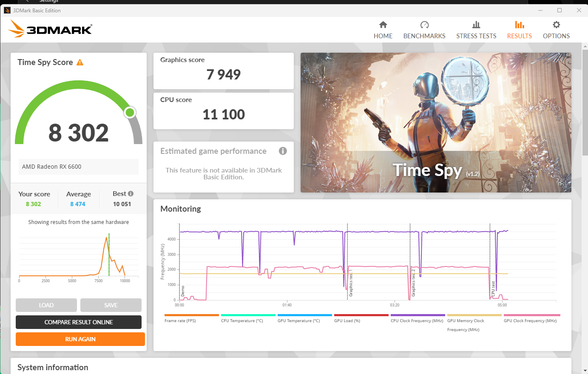Viewport: 588px width, 374px height.
Task: Click the 3DMark logo in the header
Action: pyautogui.click(x=50, y=29)
